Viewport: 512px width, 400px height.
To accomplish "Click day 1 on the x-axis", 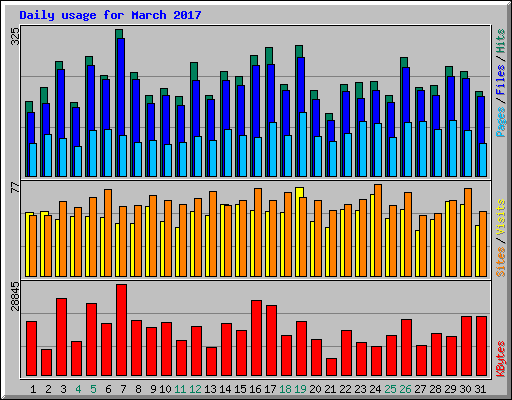I will click(33, 389).
